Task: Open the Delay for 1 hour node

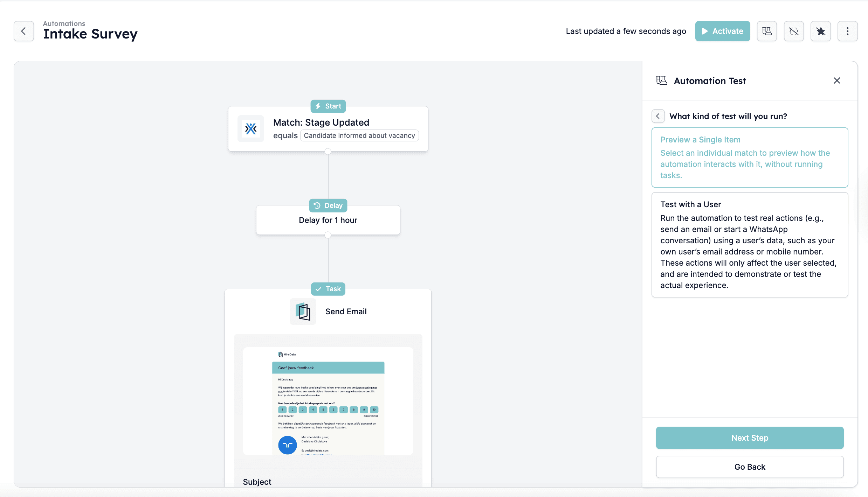Action: click(328, 220)
